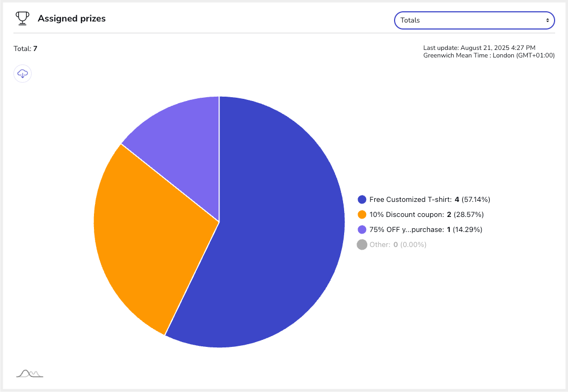Click the Total: 7 count
This screenshot has width=568, height=392.
25,49
